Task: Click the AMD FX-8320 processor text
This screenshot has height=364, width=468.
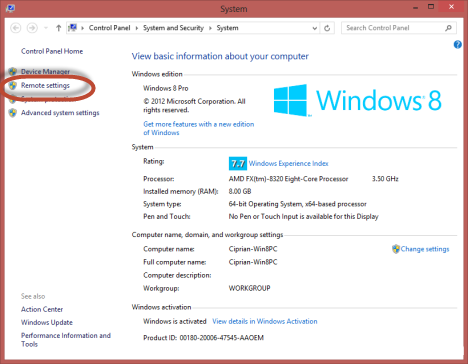Action: pos(288,179)
